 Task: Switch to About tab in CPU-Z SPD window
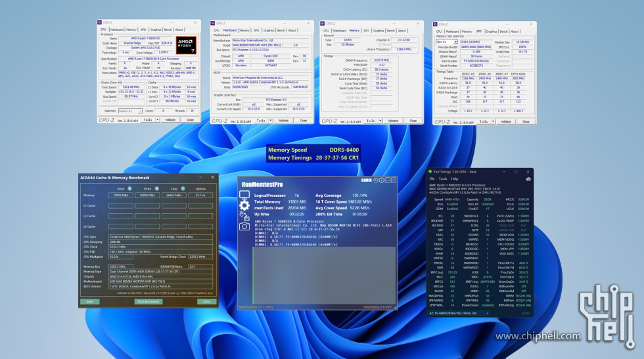tap(515, 32)
